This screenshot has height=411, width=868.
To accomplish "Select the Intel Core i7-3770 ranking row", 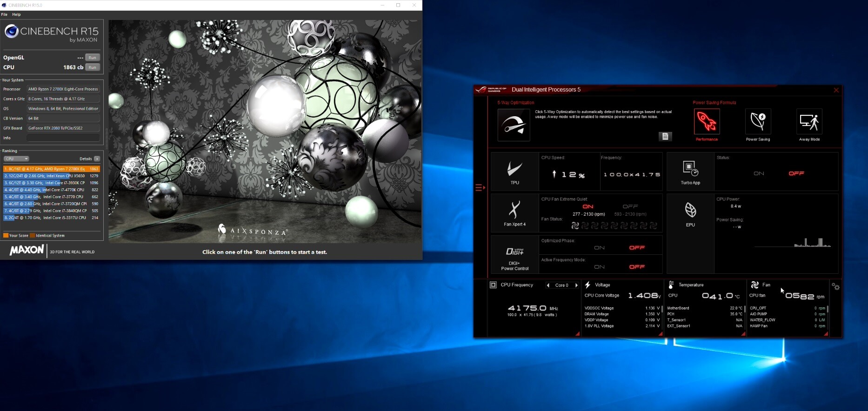I will (52, 197).
